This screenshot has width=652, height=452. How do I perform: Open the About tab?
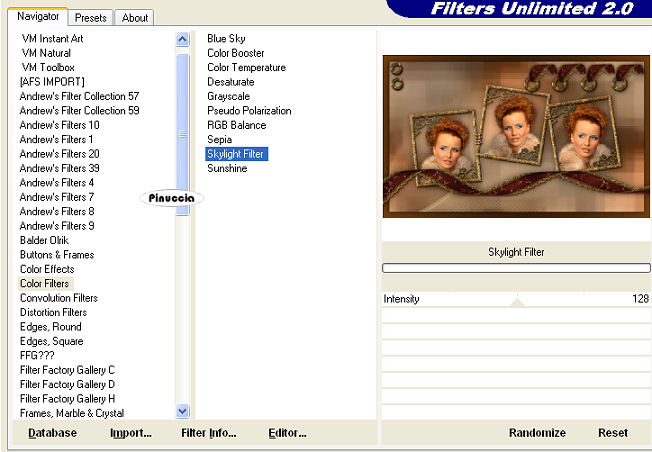[135, 18]
